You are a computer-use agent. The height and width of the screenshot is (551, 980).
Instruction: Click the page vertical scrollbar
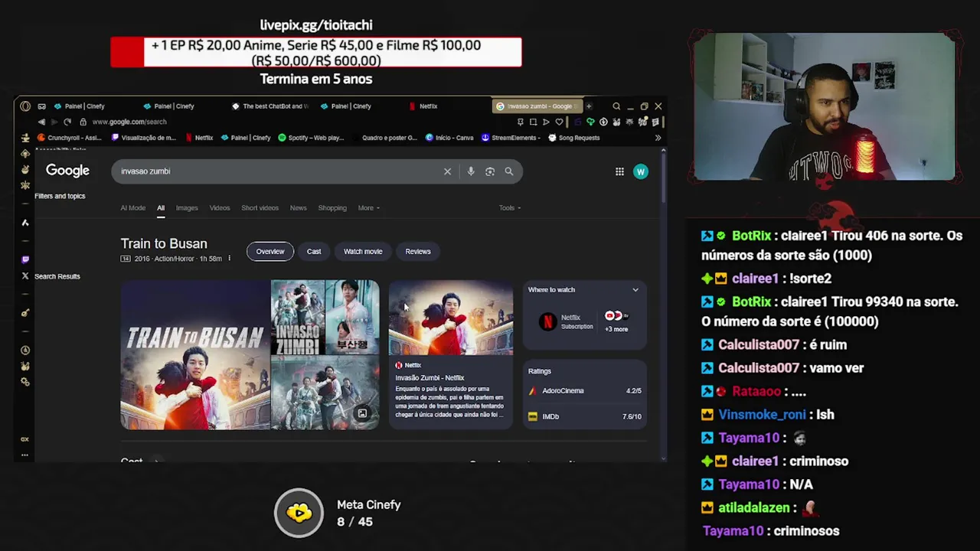click(663, 176)
